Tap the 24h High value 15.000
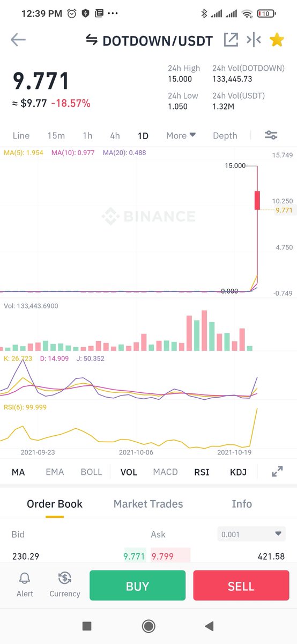 (x=180, y=79)
